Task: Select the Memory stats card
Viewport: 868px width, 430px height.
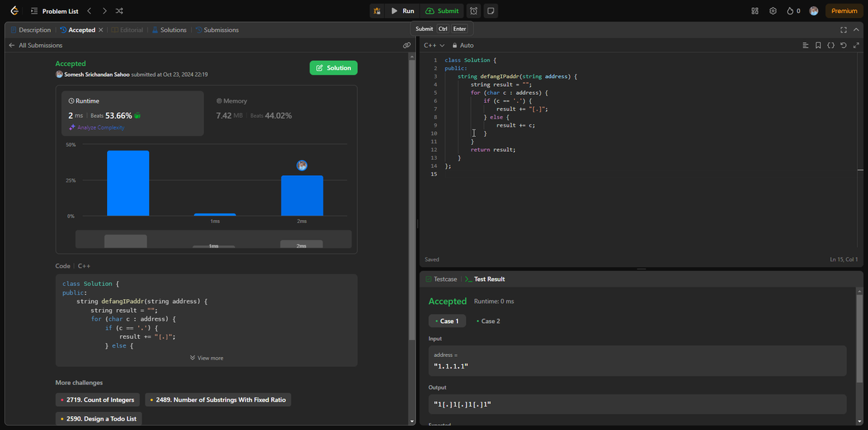Action: click(280, 113)
